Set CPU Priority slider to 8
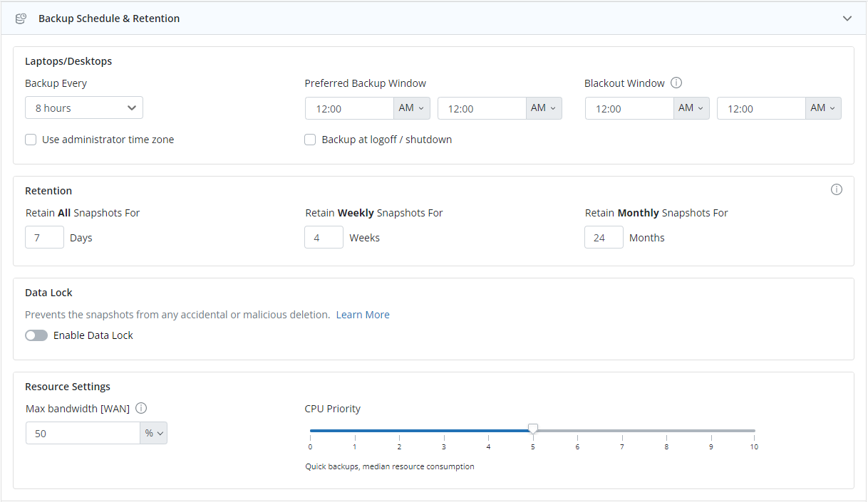The width and height of the screenshot is (868, 502). [666, 431]
